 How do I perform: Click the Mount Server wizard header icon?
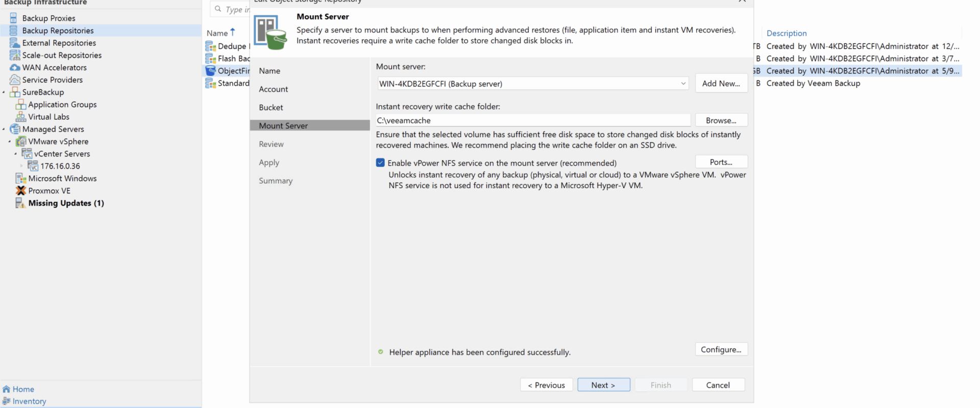[x=271, y=32]
